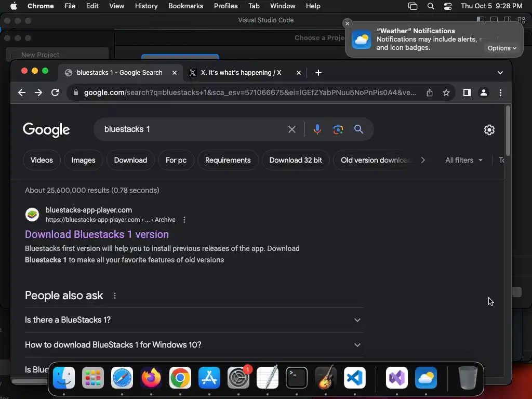
Task: Launch Safari from the Dock
Action: point(122,378)
